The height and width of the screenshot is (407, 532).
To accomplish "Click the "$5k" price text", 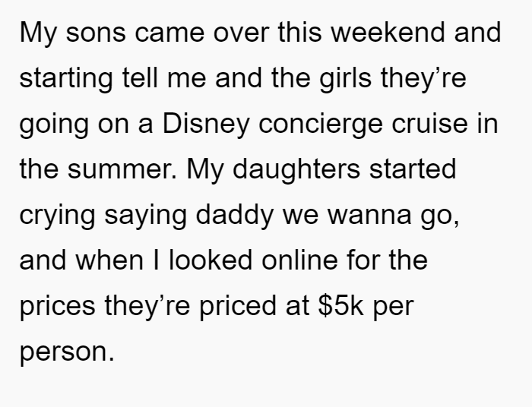I will 341,306.
